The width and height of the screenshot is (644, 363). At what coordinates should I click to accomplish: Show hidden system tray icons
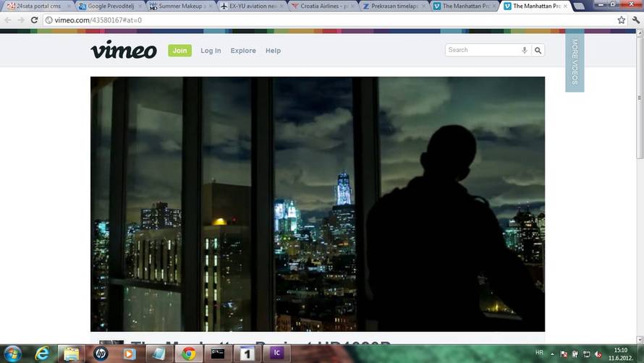tap(552, 354)
